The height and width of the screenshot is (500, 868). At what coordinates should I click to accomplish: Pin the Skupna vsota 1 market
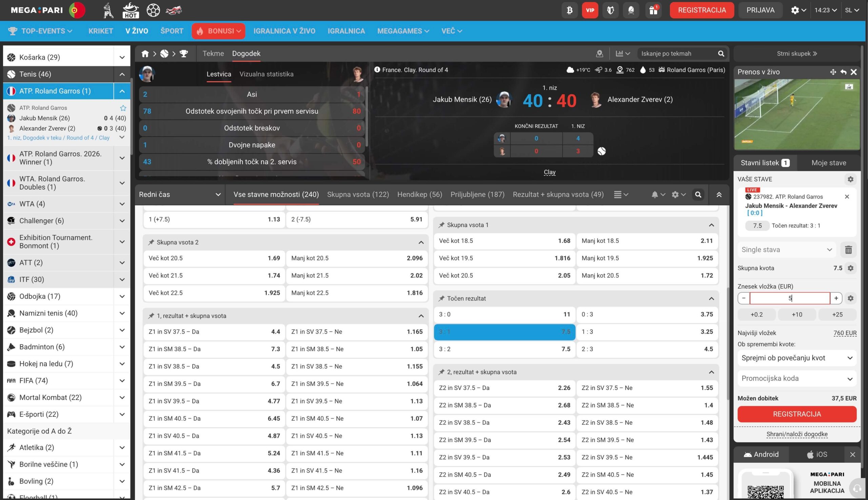pyautogui.click(x=441, y=225)
